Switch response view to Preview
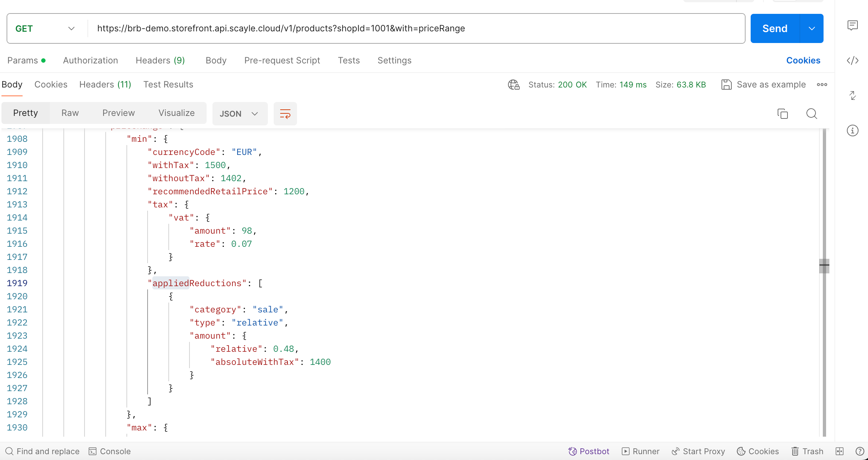The width and height of the screenshot is (868, 460). 118,113
